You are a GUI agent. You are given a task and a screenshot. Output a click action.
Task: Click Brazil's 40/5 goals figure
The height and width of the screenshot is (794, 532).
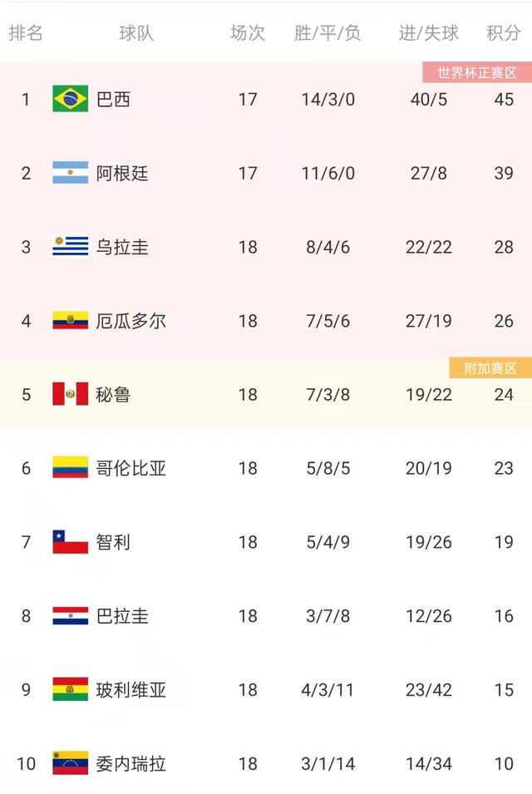pyautogui.click(x=429, y=100)
